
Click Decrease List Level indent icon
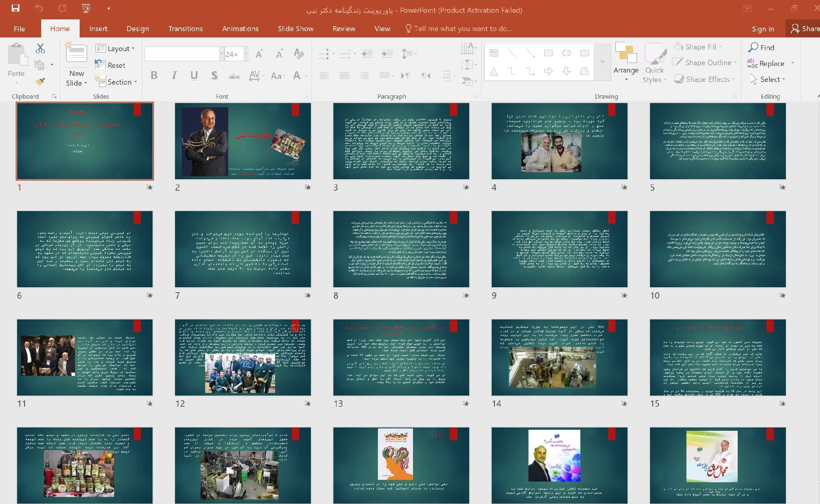pos(367,54)
